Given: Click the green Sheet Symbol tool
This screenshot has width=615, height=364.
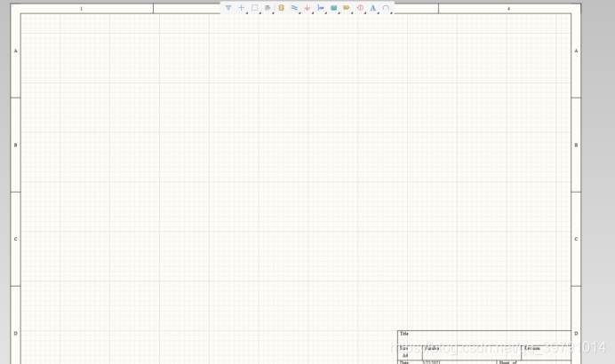Looking at the screenshot, I should tap(333, 8).
